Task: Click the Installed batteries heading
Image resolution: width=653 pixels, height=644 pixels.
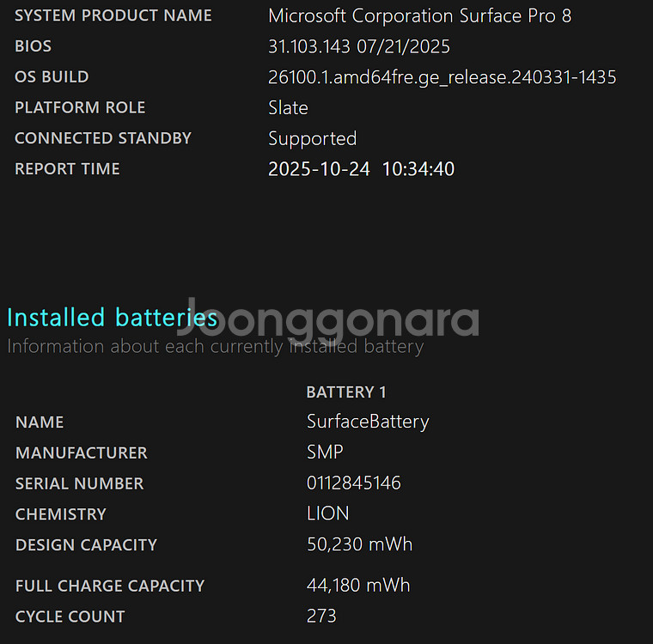Action: pyautogui.click(x=113, y=318)
